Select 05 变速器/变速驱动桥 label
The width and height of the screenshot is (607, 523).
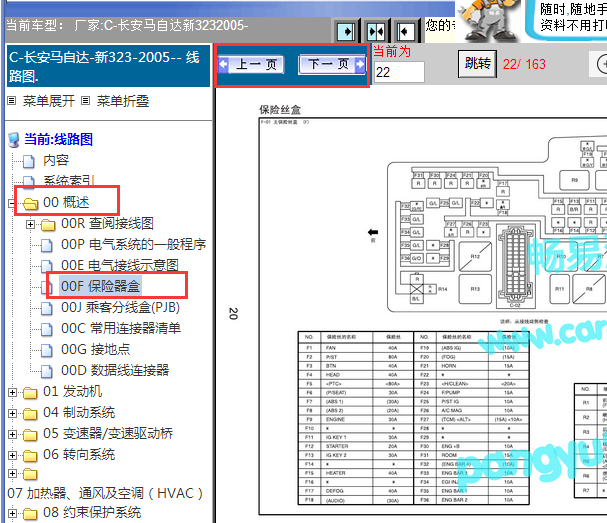[108, 433]
